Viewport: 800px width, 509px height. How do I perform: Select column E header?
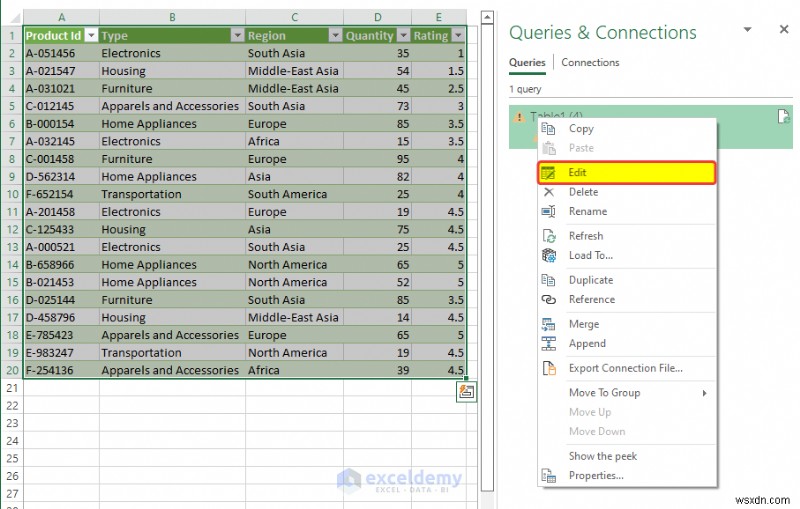tap(439, 17)
